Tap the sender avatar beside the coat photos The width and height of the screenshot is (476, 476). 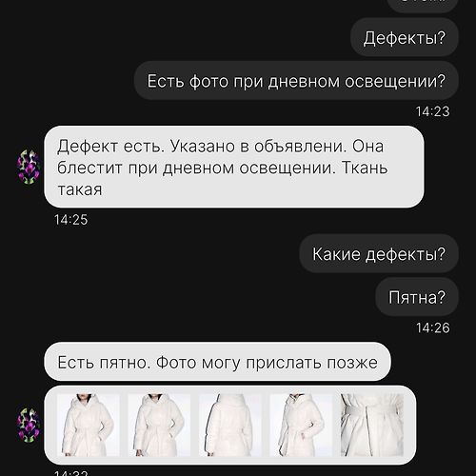point(29,426)
